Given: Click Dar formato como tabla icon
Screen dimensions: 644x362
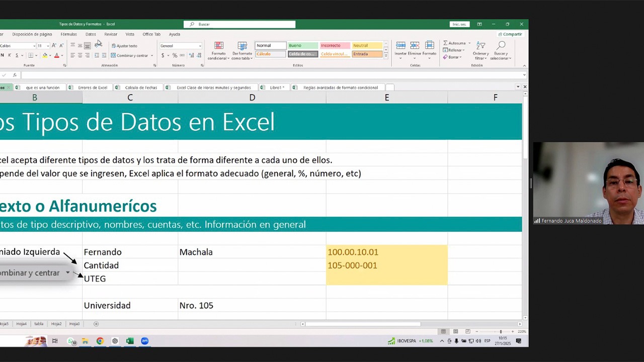Looking at the screenshot, I should click(242, 46).
